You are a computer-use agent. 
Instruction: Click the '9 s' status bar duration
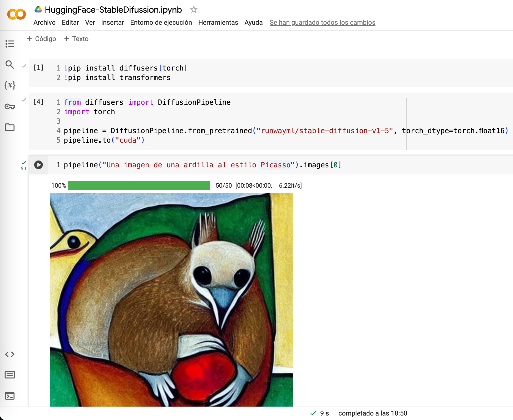324,413
